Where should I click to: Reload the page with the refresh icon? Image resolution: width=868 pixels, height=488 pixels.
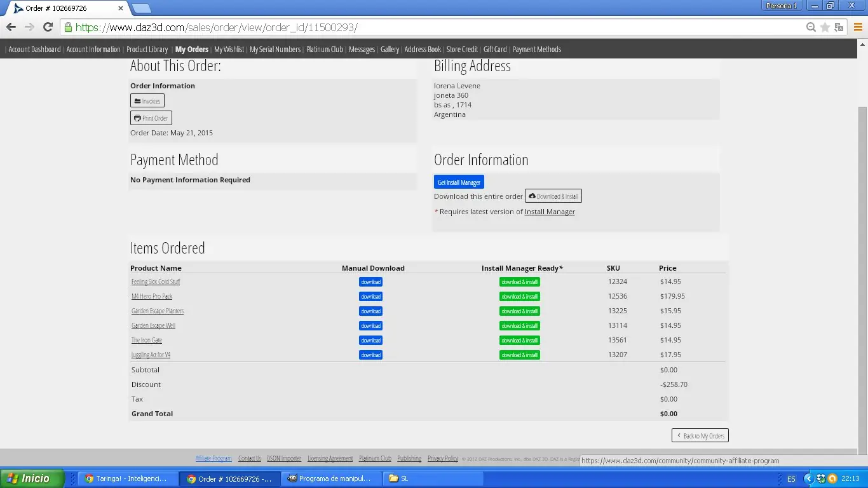tap(48, 27)
